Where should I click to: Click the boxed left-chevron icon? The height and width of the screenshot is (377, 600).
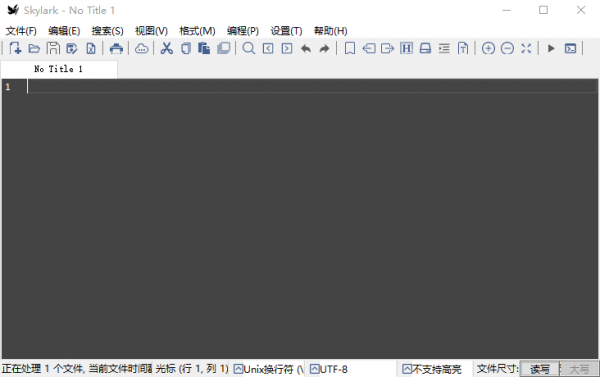coord(268,48)
